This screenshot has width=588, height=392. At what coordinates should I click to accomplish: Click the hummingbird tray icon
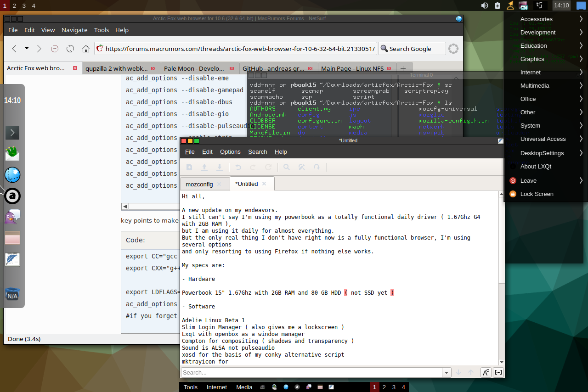[540, 6]
